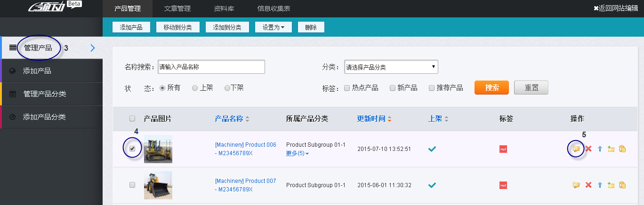644x205 pixels.
Task: Select the 上架 status radio button
Action: point(195,88)
